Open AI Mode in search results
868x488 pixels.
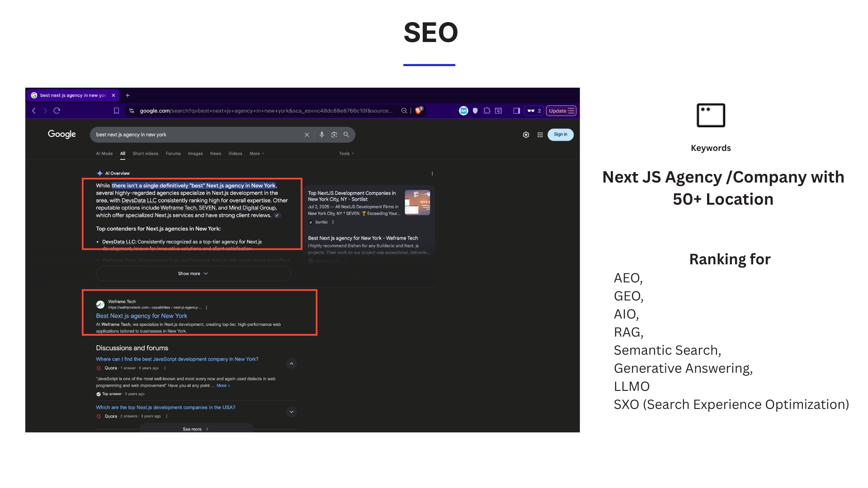104,154
